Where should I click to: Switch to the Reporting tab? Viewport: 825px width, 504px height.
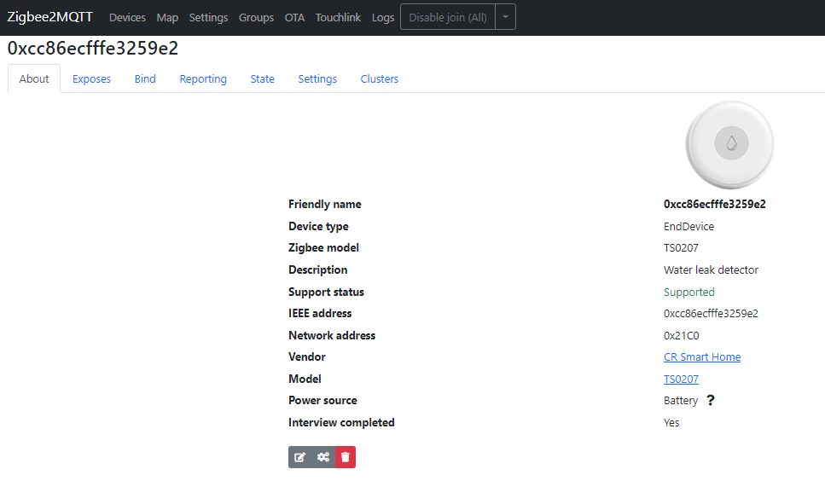[203, 79]
